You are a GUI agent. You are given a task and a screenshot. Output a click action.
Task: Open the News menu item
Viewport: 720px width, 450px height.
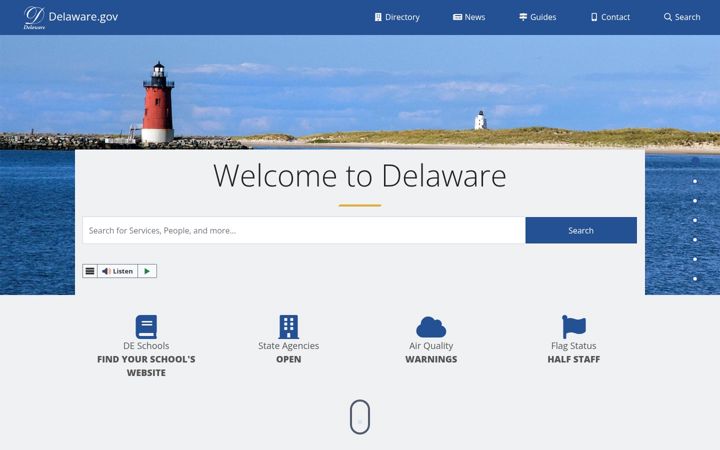(469, 17)
